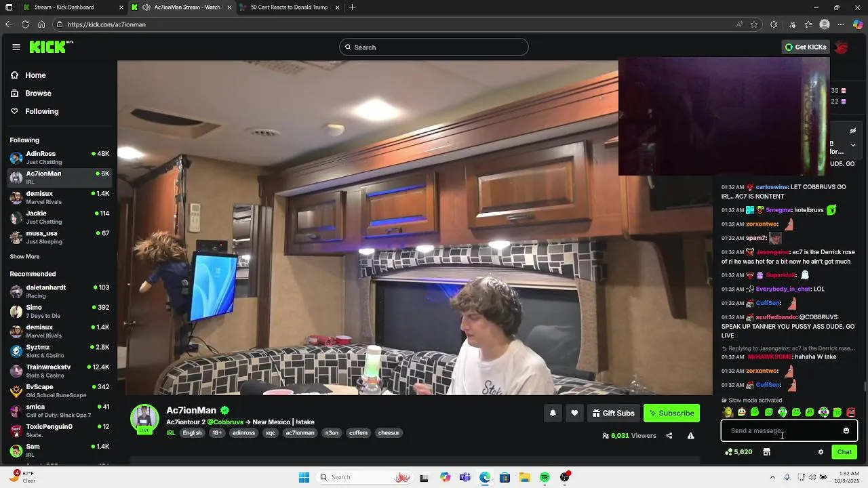Report stream using warning triangle icon

pos(690,436)
